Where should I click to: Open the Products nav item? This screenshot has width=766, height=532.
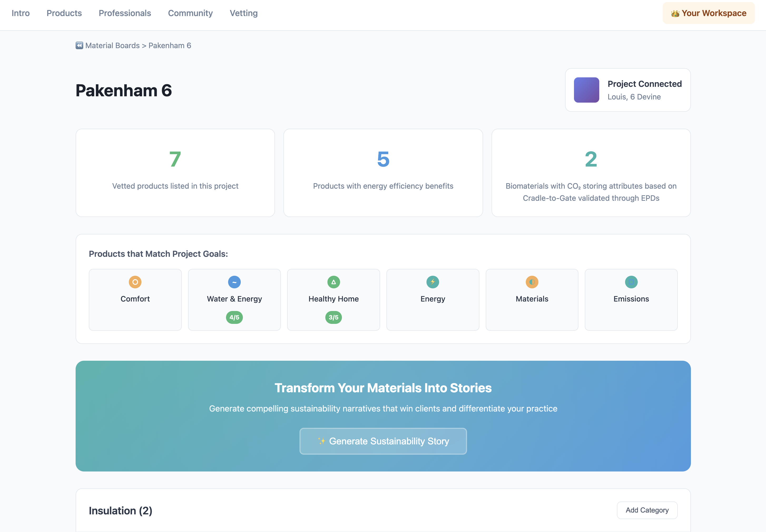(x=64, y=13)
